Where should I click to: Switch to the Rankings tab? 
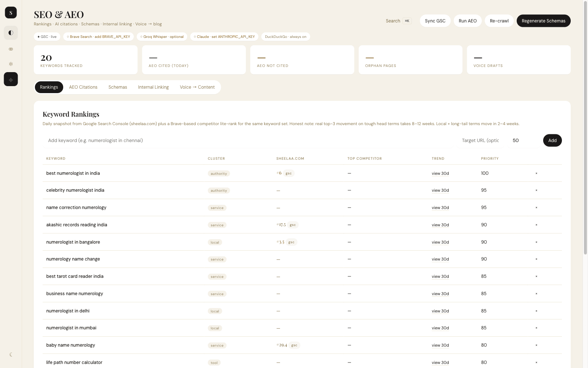tap(49, 87)
